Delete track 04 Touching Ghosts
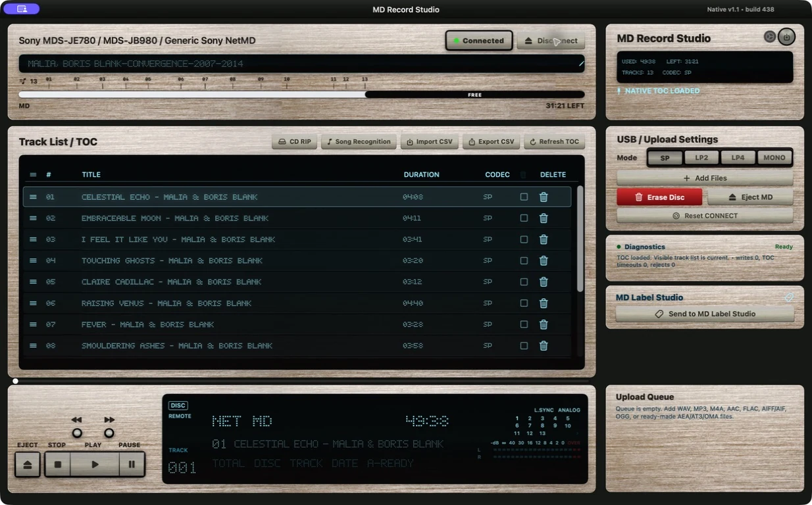The height and width of the screenshot is (505, 812). [544, 260]
